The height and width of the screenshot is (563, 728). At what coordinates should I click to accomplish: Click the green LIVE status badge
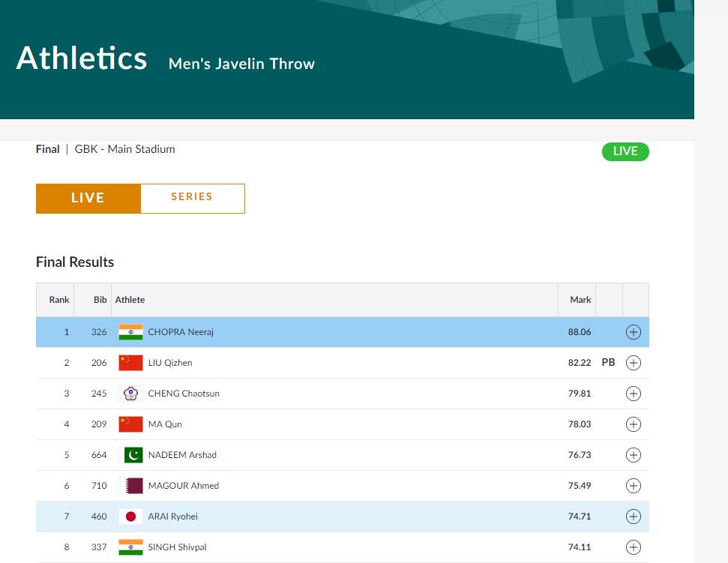pos(625,151)
